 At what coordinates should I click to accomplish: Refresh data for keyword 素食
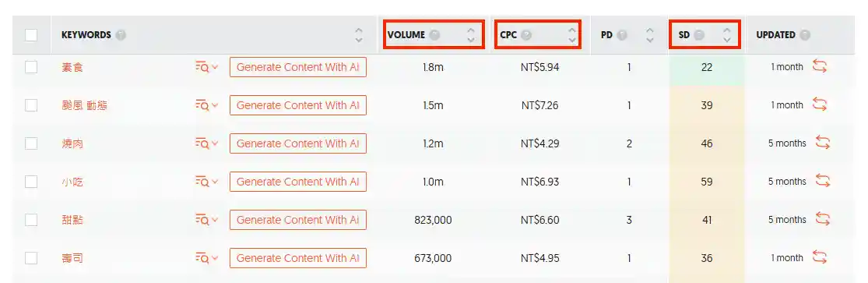[819, 66]
